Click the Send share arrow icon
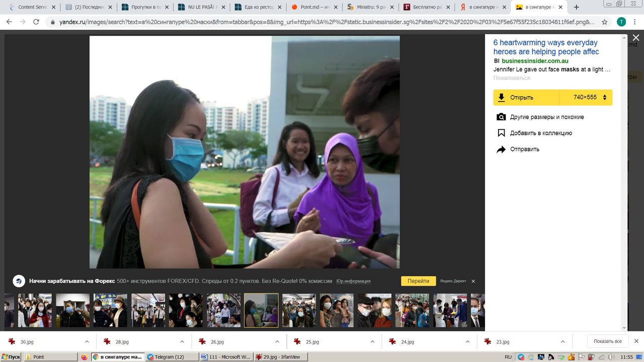 click(x=501, y=149)
